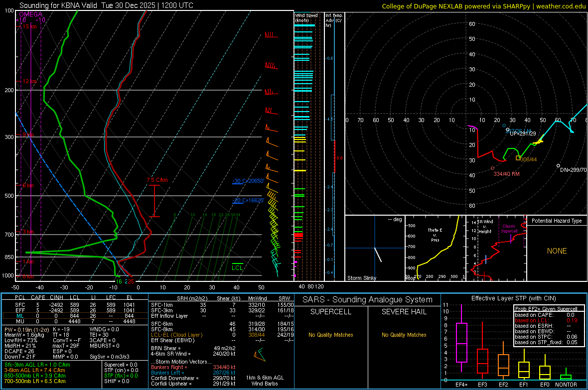Click the Supercell = 0.0 parameter
The width and height of the screenshot is (588, 390).
(121, 365)
